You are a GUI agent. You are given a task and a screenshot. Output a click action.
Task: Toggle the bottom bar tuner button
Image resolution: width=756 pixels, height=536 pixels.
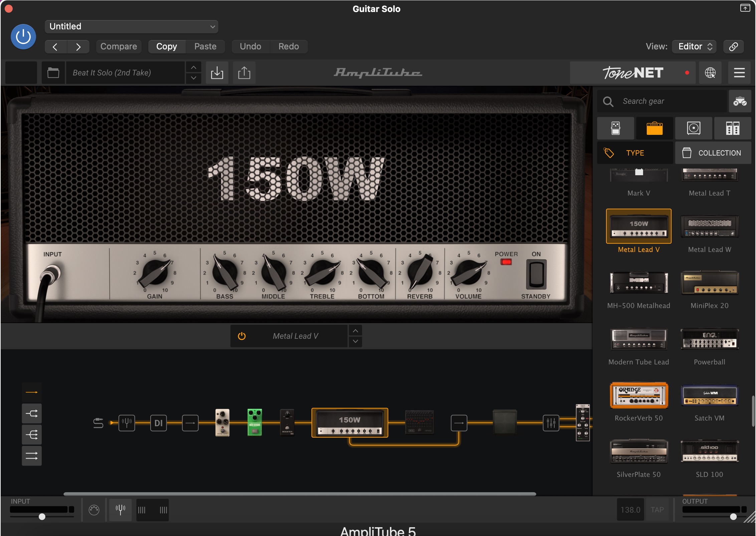(121, 510)
